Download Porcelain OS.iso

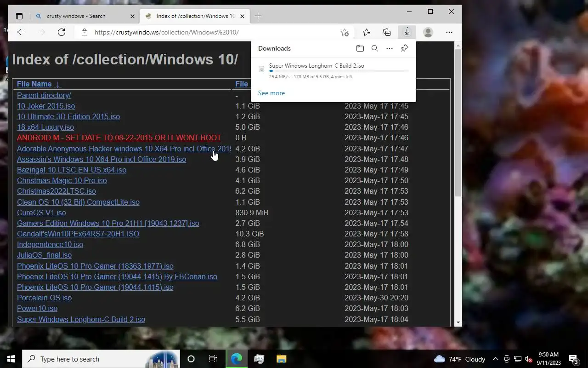44,298
